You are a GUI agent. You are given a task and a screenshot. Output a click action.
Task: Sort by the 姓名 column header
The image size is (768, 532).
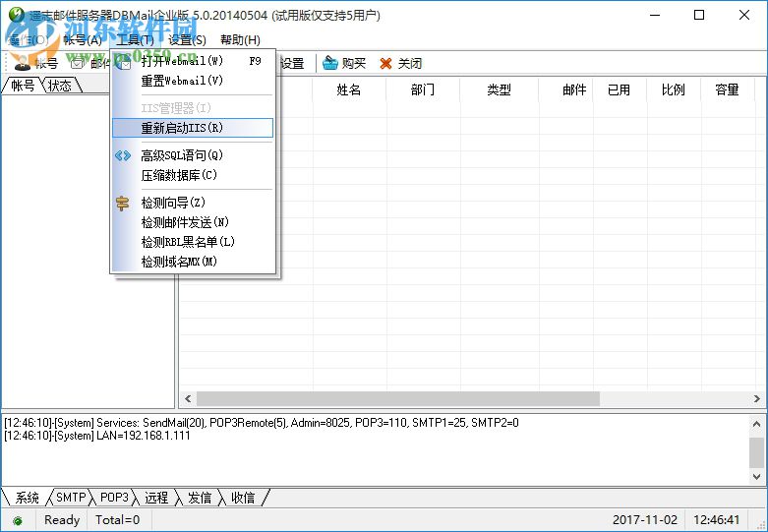[x=349, y=90]
